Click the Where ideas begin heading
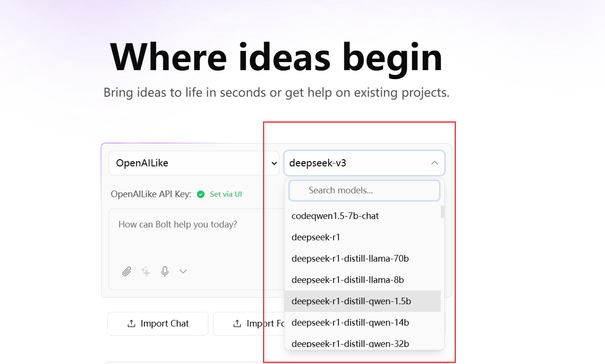The image size is (605, 364). click(276, 57)
